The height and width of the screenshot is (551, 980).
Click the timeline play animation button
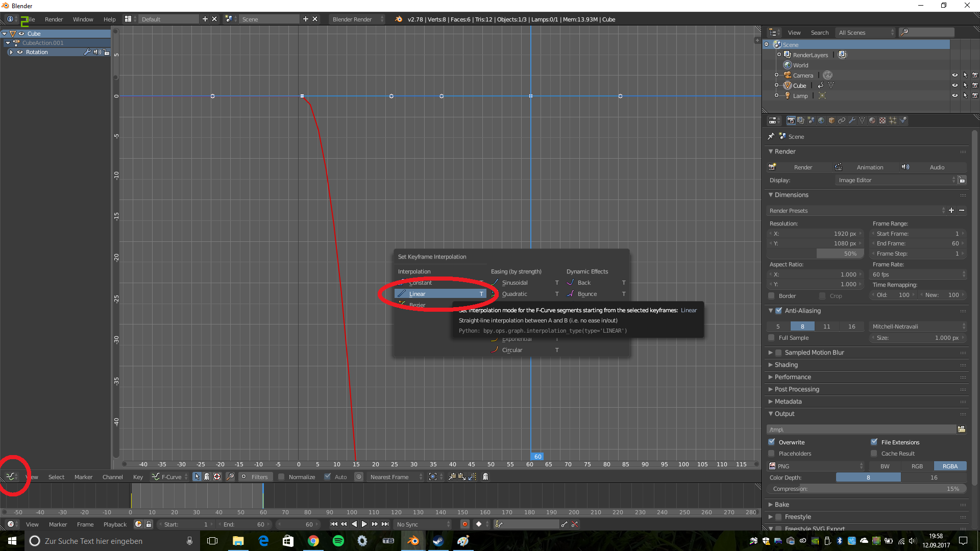click(364, 524)
